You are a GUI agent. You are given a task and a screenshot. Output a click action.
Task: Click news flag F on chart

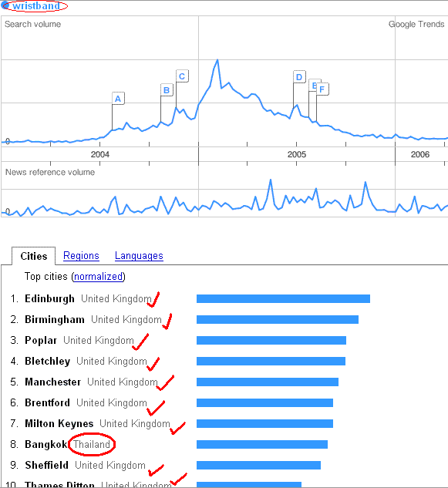[322, 89]
